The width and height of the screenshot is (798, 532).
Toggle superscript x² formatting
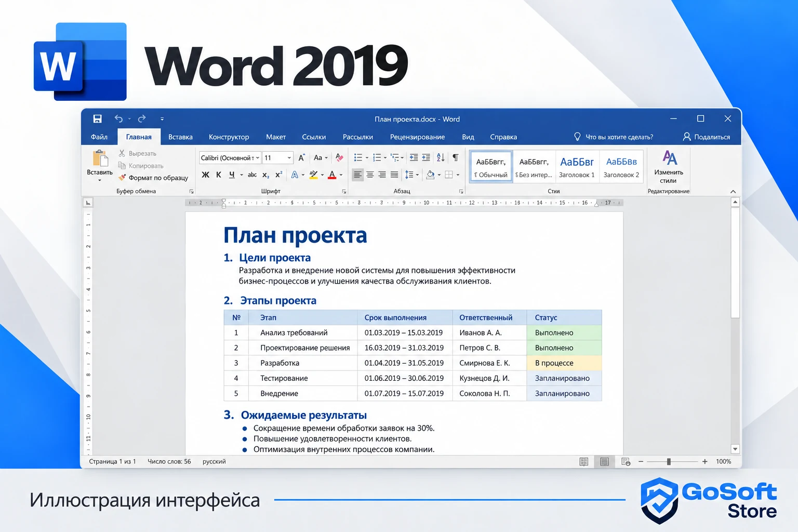click(279, 175)
